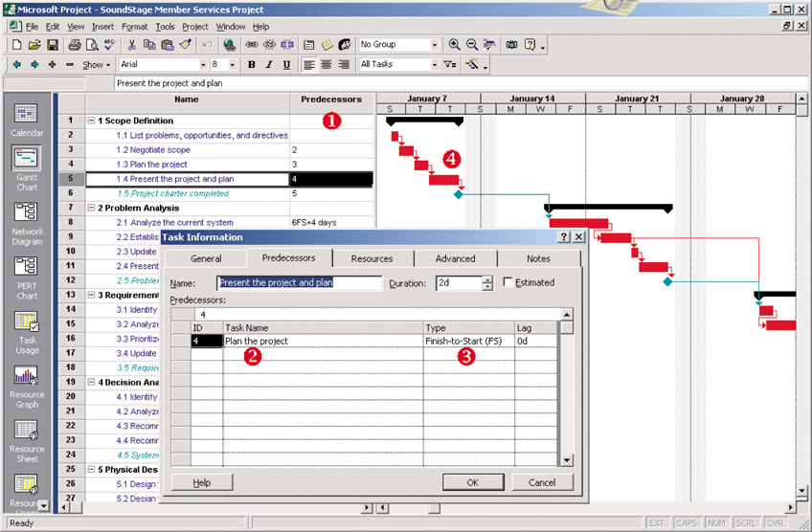This screenshot has height=532, width=812.
Task: Collapse the 5 Physical Design summary task
Action: pos(91,470)
